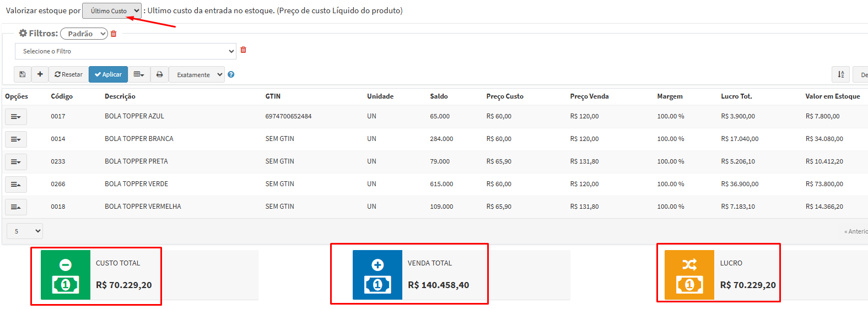Open options menu for BOLA TOPPER AZUL
The height and width of the screenshot is (309, 868).
(x=15, y=117)
